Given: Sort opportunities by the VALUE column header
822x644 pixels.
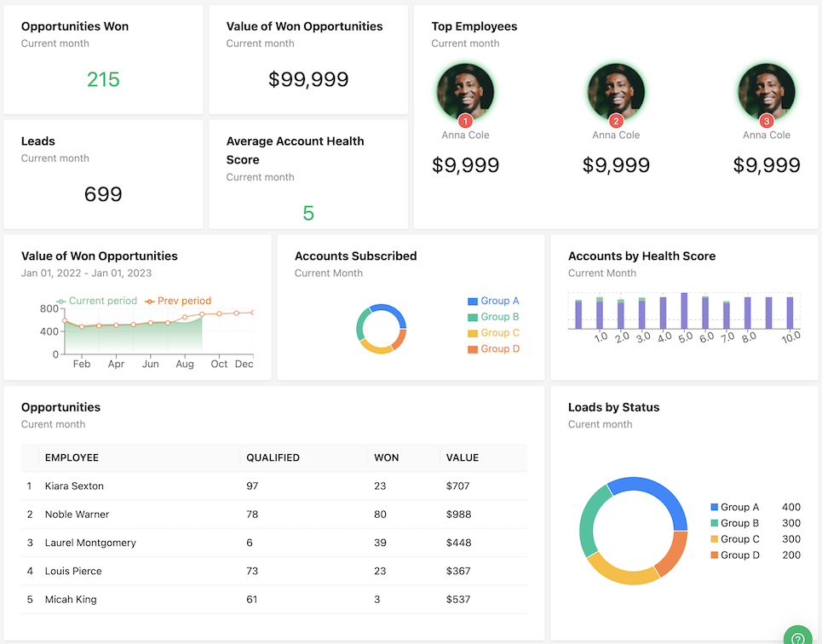Looking at the screenshot, I should click(x=462, y=457).
